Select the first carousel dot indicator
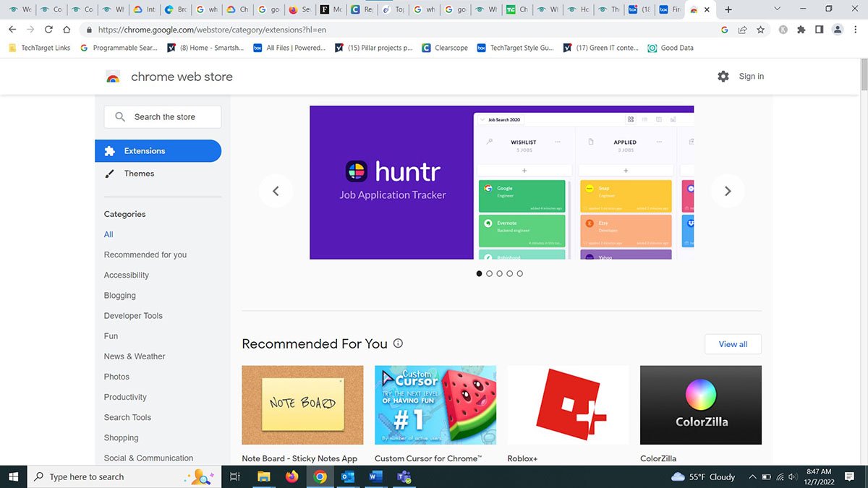The height and width of the screenshot is (488, 868). tap(479, 274)
